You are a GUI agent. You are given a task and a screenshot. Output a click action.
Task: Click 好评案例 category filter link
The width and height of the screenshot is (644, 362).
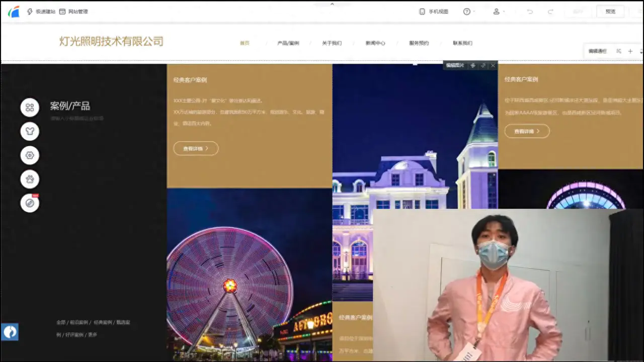point(74,334)
